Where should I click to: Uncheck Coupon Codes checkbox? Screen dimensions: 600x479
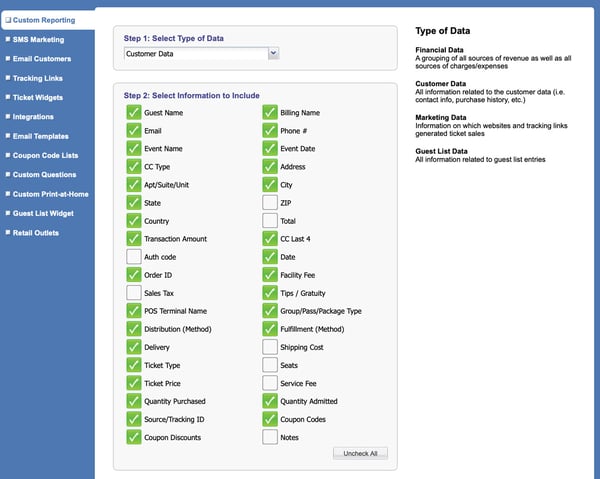[x=270, y=419]
